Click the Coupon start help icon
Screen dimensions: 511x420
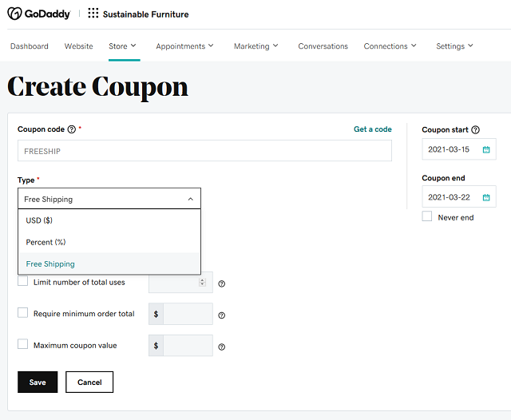pyautogui.click(x=476, y=129)
